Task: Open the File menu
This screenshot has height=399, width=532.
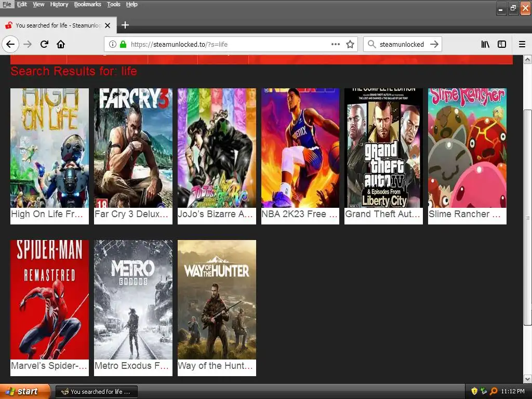Action: (7, 4)
